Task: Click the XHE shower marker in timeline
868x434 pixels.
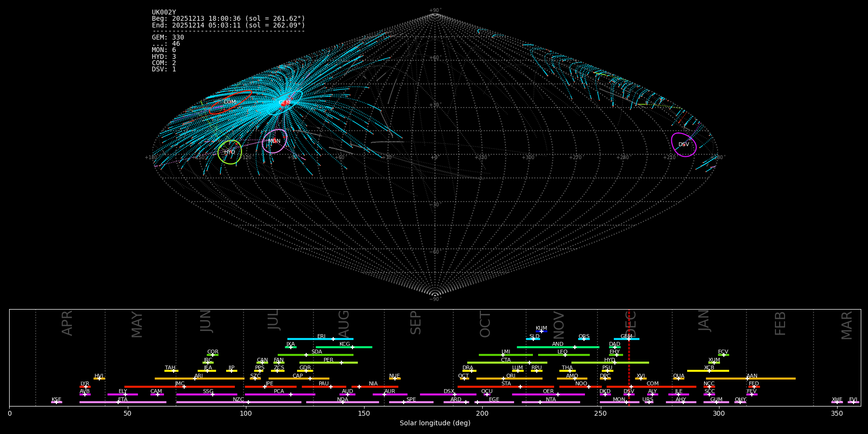Action: 837,402
